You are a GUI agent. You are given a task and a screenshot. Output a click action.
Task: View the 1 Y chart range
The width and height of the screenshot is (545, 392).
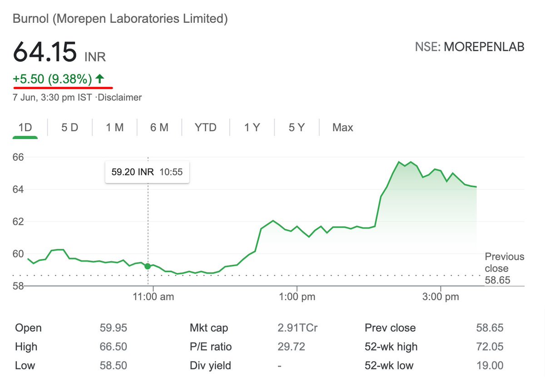(252, 128)
